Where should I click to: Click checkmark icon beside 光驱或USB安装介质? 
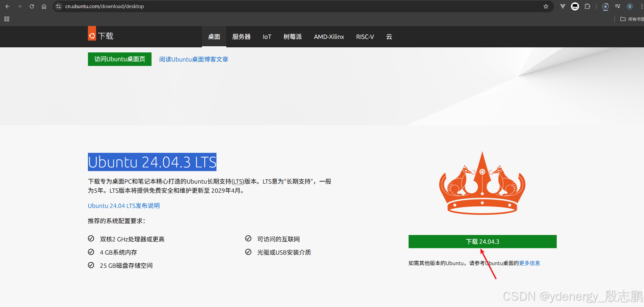[x=248, y=252]
